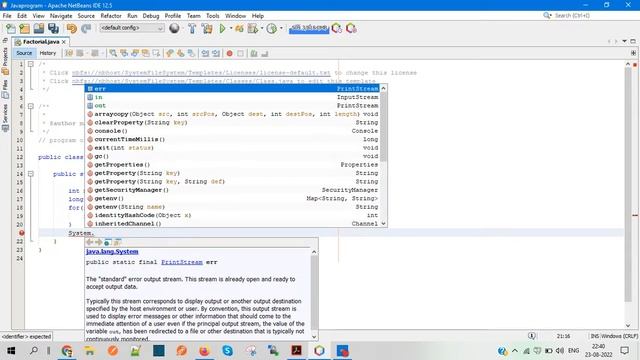
Task: Open the Refactor menu
Action: tap(111, 16)
